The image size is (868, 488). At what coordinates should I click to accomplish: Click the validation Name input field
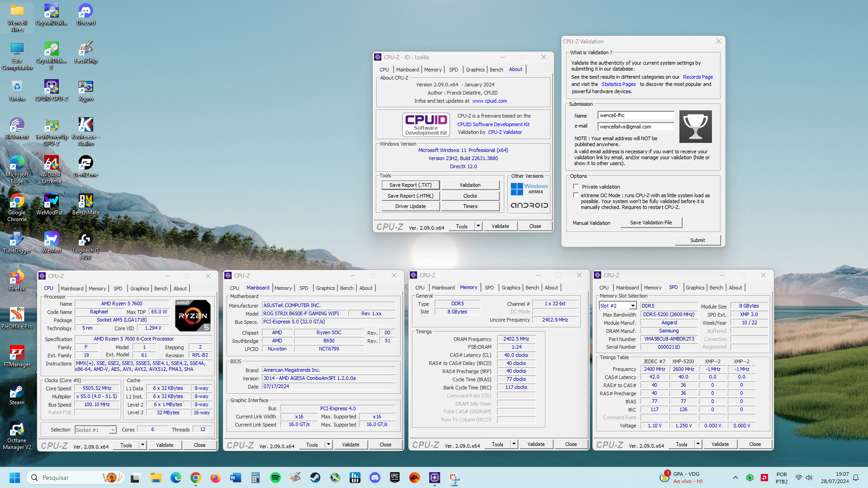[x=636, y=115]
